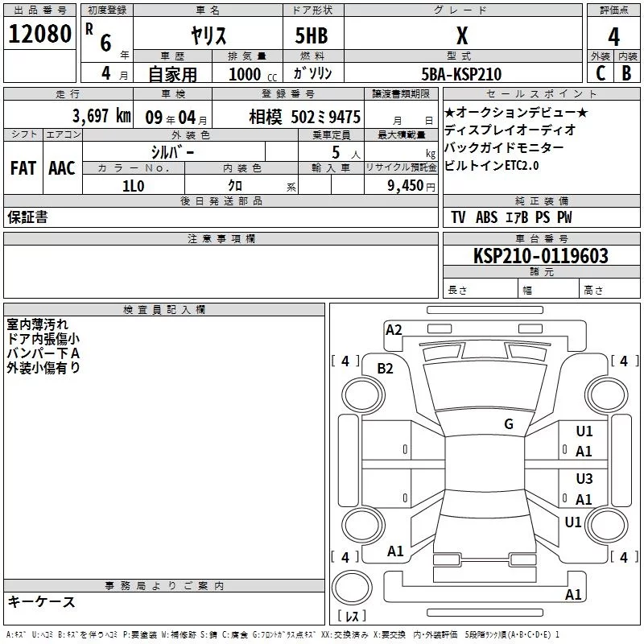Viewport: 644px width, 644px height.
Task: Select the spare tire circle icon
Action: 352,588
